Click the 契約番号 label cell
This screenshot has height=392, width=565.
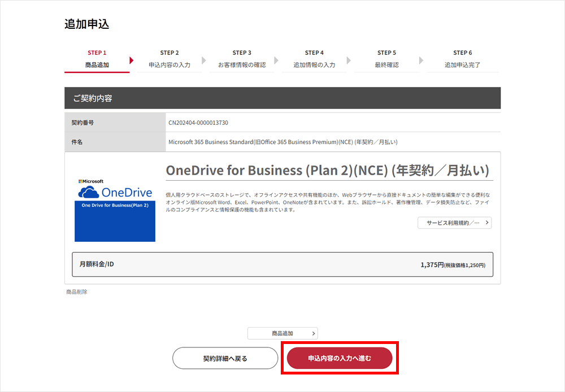pyautogui.click(x=115, y=123)
